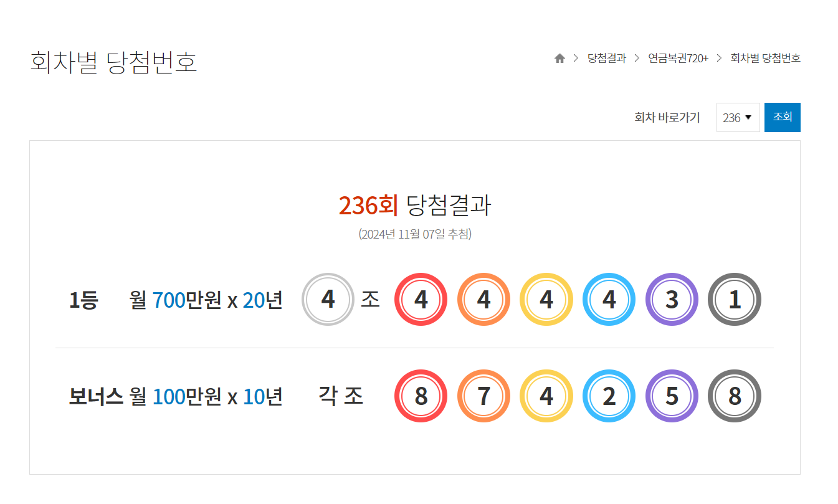This screenshot has height=504, width=838.
Task: Click the 회차별 당첨번호 page heading
Action: (x=114, y=62)
